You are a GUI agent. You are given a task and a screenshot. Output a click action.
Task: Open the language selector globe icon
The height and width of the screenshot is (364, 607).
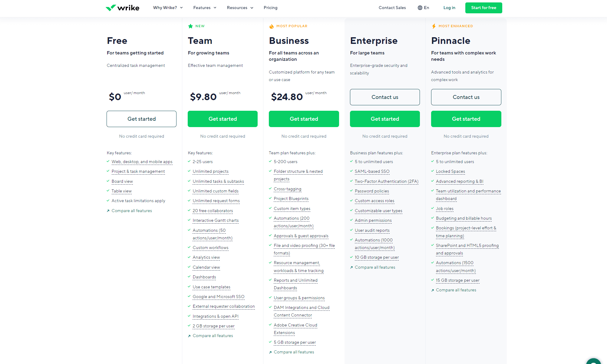coord(420,8)
